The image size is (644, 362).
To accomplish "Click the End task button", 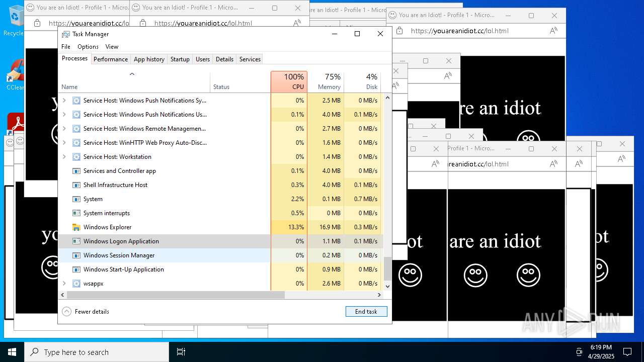I will pyautogui.click(x=366, y=312).
